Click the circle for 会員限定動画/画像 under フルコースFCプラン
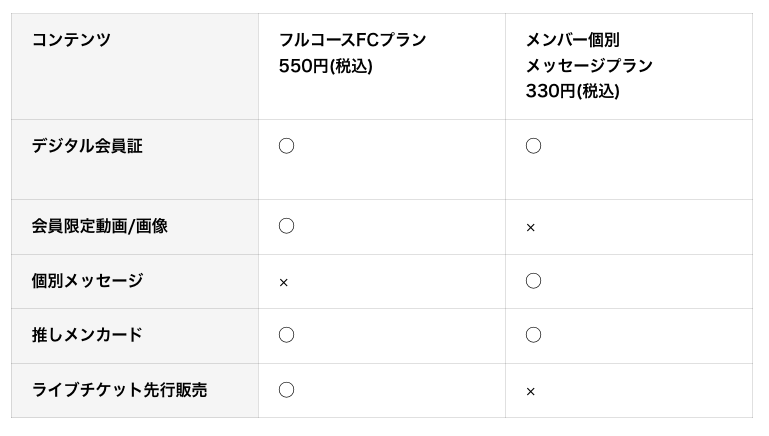The width and height of the screenshot is (769, 436). [x=286, y=226]
